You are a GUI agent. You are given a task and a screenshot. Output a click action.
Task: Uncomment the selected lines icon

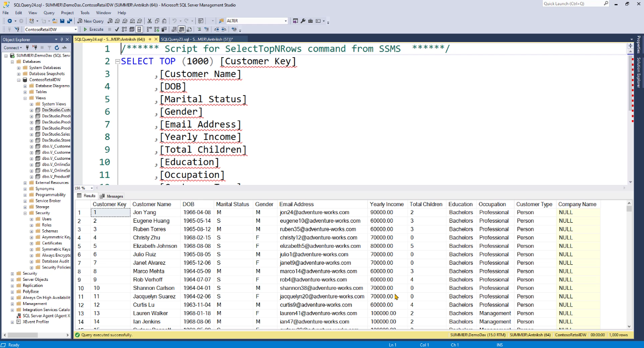[x=207, y=29]
